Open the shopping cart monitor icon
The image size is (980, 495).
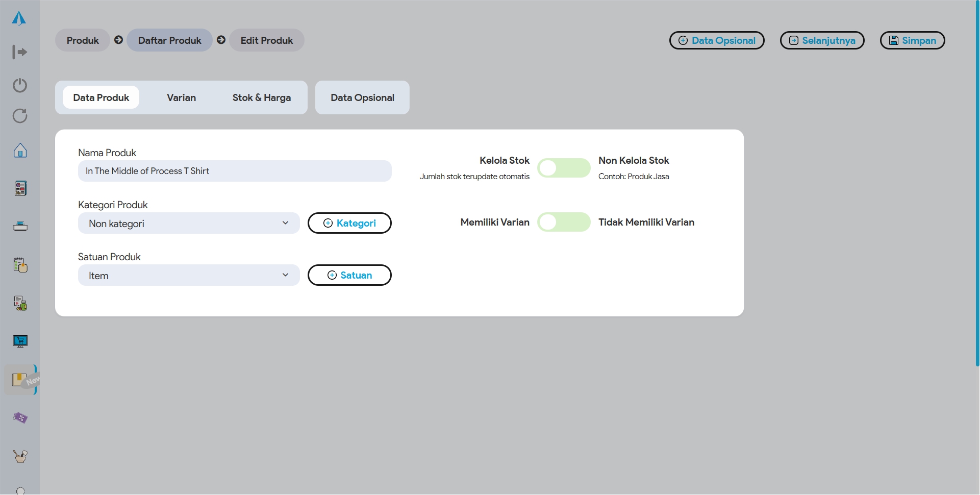(x=20, y=341)
